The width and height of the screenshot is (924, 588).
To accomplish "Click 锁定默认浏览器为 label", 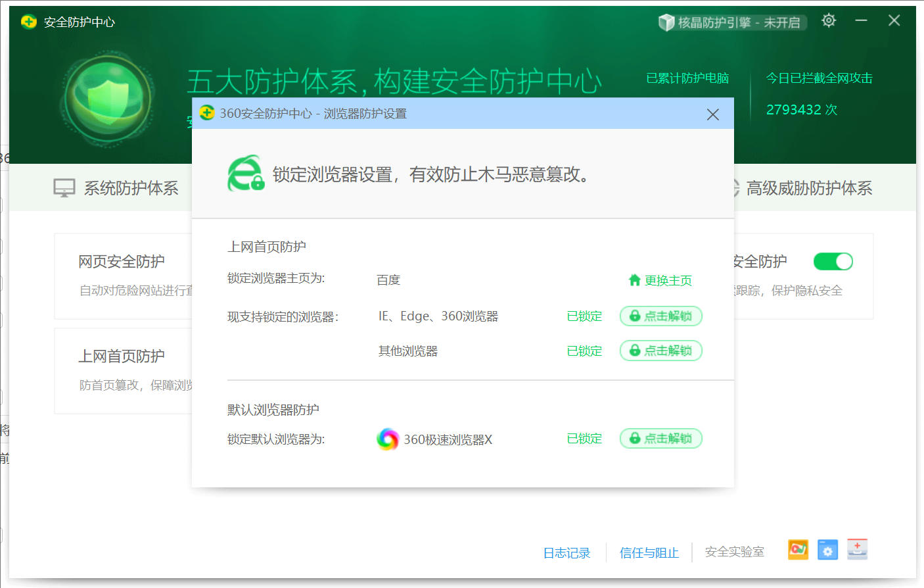I will 276,439.
